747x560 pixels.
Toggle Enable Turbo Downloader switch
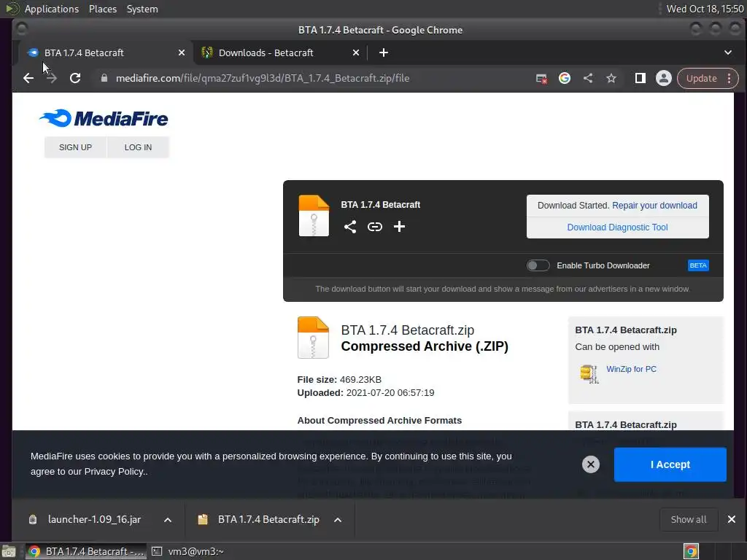tap(538, 265)
